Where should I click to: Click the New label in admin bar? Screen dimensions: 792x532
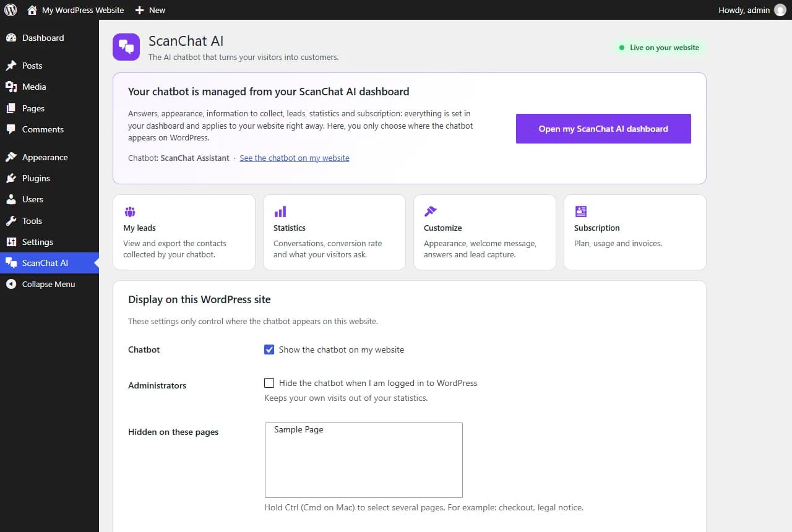157,10
